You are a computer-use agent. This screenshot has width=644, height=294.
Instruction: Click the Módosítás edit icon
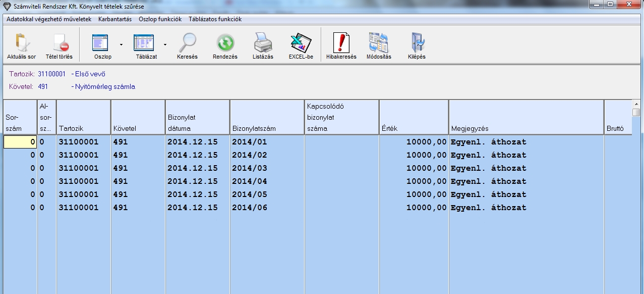[378, 43]
